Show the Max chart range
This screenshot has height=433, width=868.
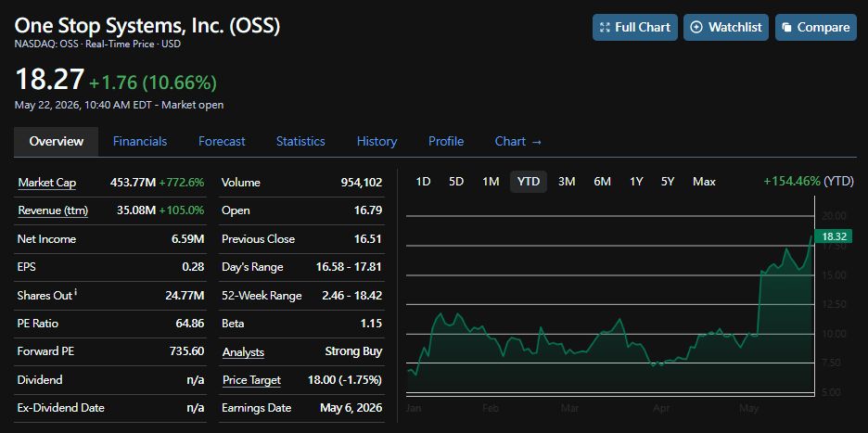(x=704, y=182)
